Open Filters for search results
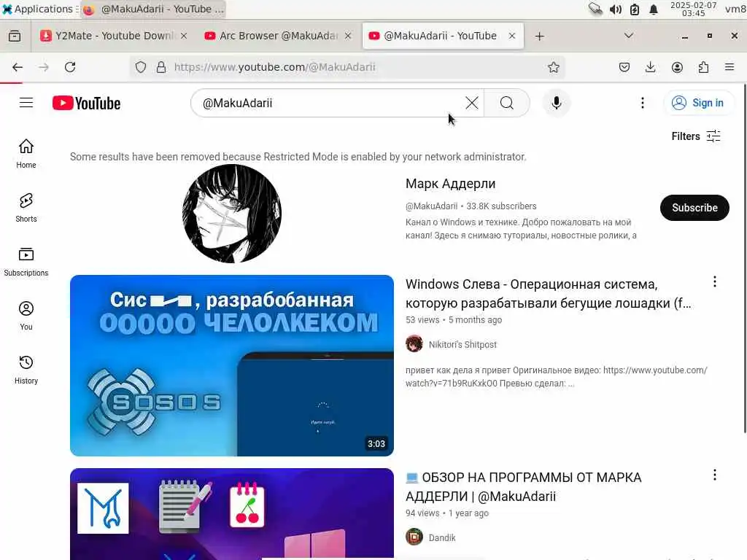Image resolution: width=747 pixels, height=560 pixels. click(x=695, y=136)
